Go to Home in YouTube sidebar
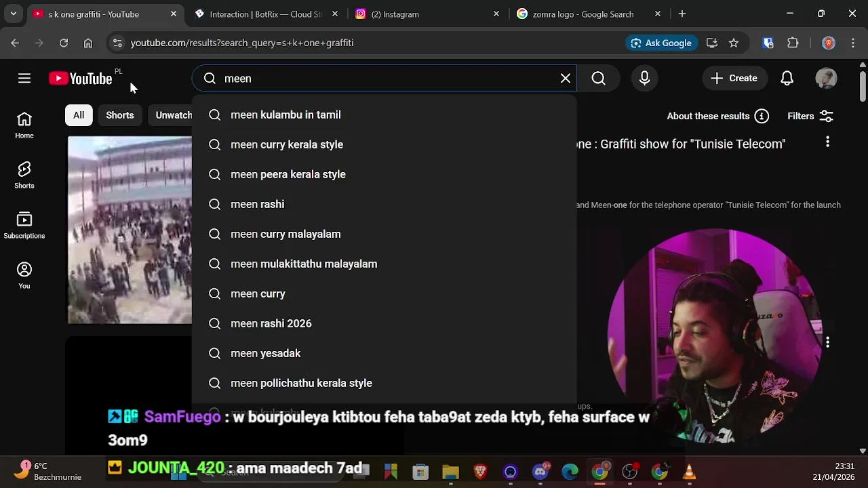The image size is (868, 488). tap(24, 125)
